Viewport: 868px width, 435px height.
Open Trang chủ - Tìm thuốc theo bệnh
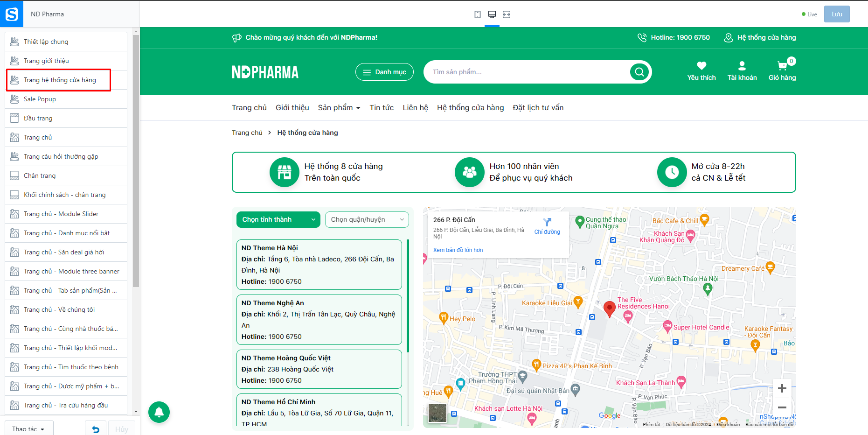coord(66,367)
